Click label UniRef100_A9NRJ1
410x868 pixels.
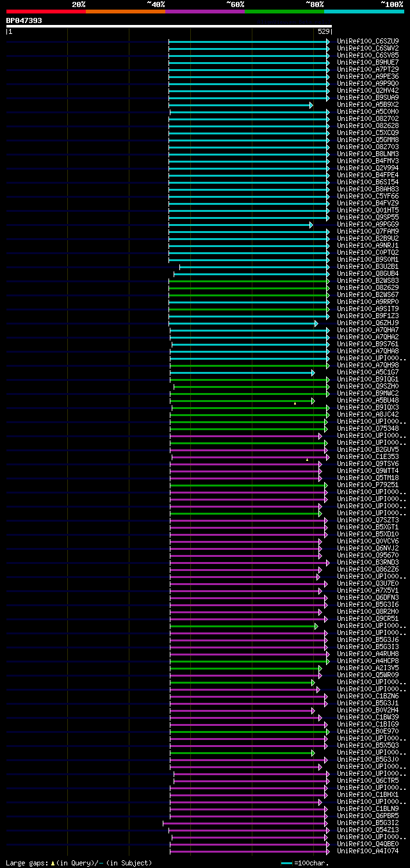coord(368,245)
